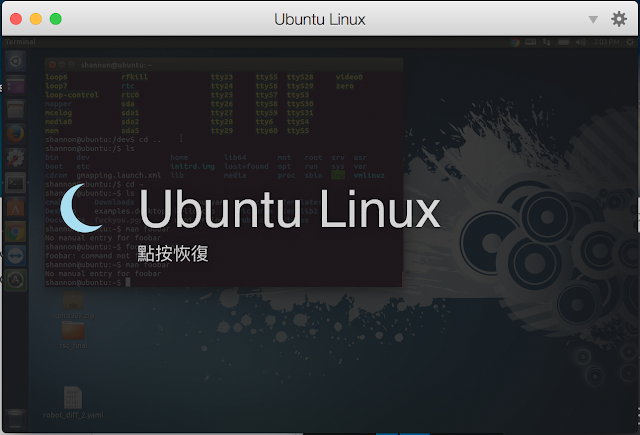Open the keyboard indicator in top panel

coord(530,42)
